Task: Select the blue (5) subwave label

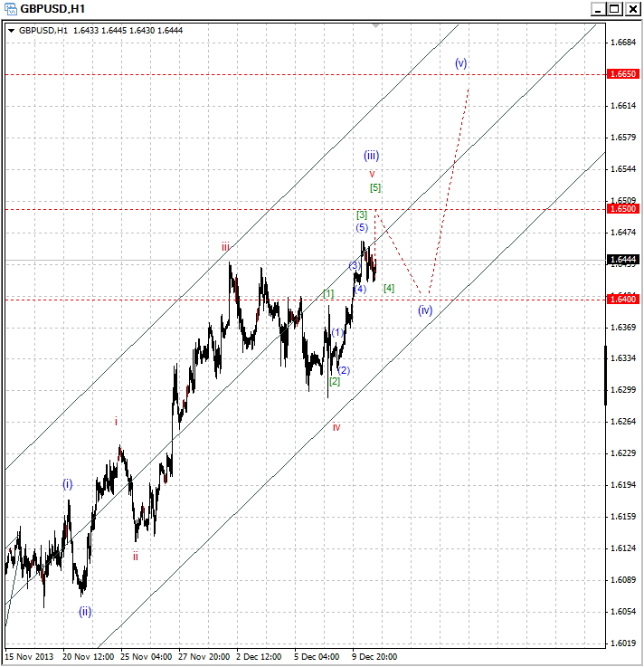Action: (362, 228)
